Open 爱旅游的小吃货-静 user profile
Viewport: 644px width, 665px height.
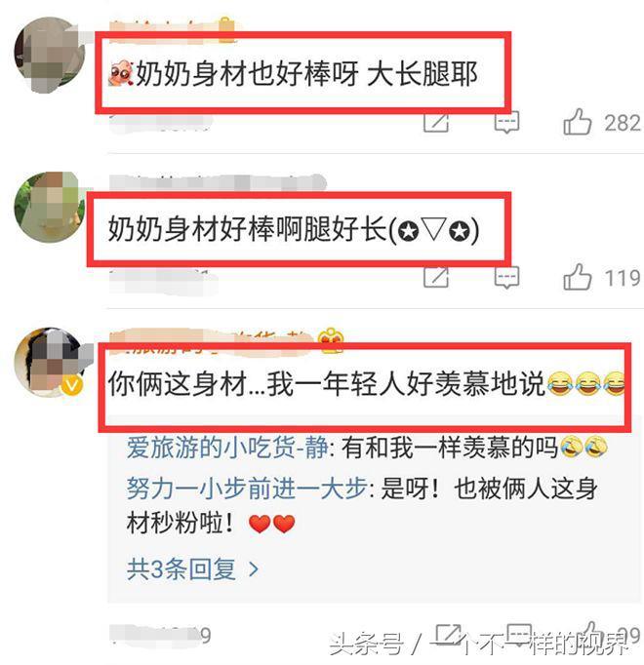click(227, 447)
